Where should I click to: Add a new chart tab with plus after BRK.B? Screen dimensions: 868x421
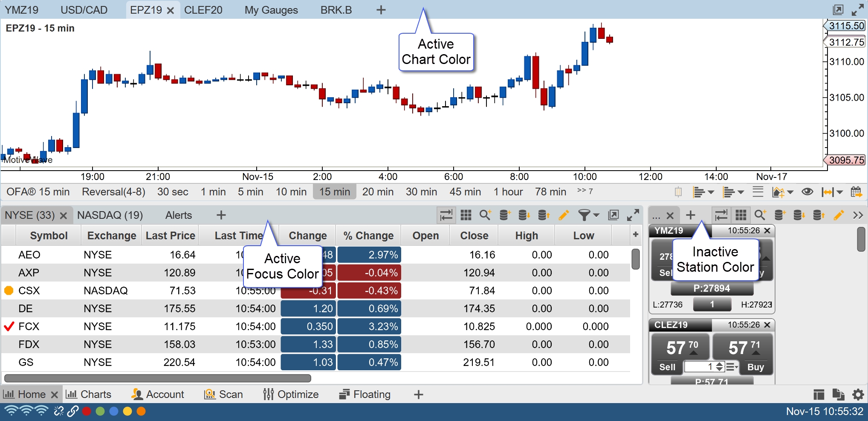381,10
